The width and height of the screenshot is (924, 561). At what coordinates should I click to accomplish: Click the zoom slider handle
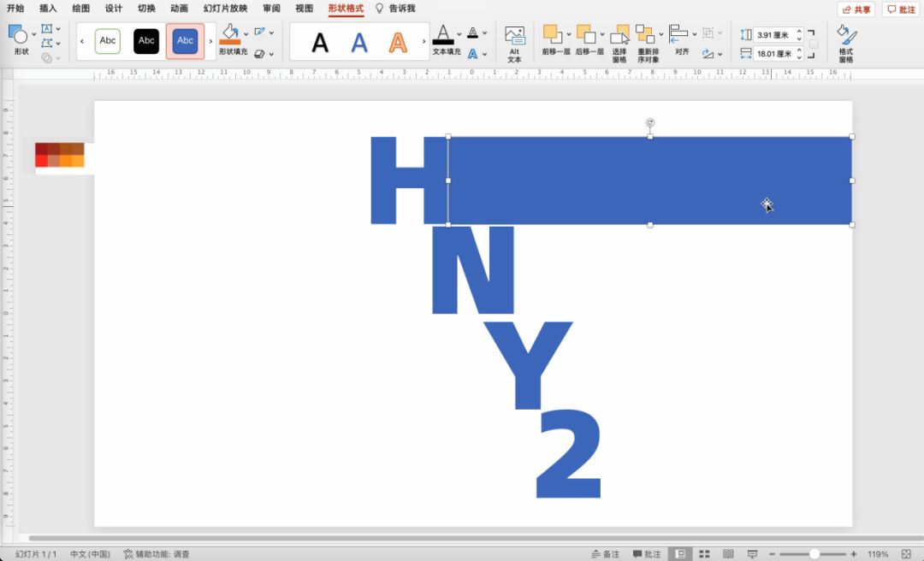click(814, 554)
